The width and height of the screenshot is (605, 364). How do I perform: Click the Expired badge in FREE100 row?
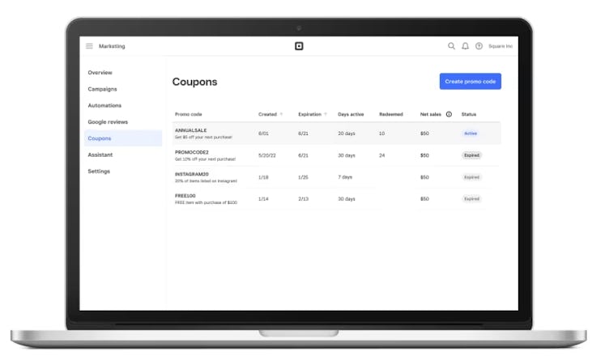click(x=471, y=199)
